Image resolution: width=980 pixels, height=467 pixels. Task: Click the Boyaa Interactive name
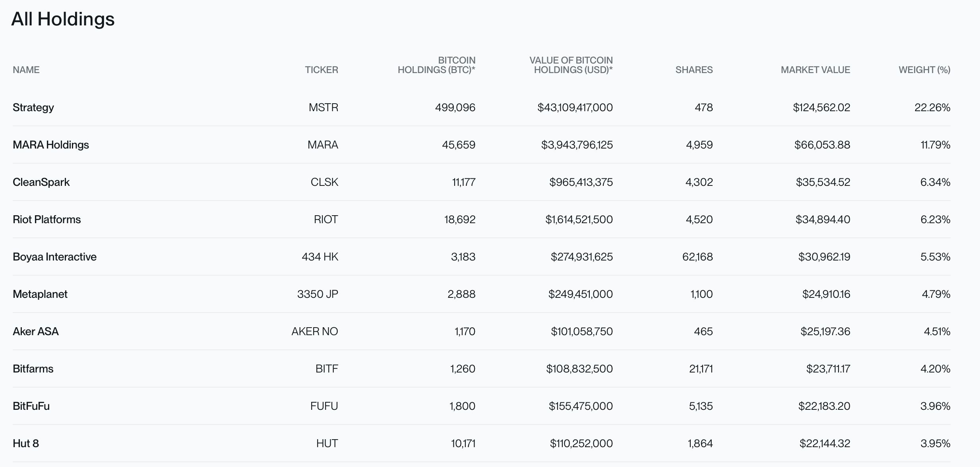coord(55,257)
